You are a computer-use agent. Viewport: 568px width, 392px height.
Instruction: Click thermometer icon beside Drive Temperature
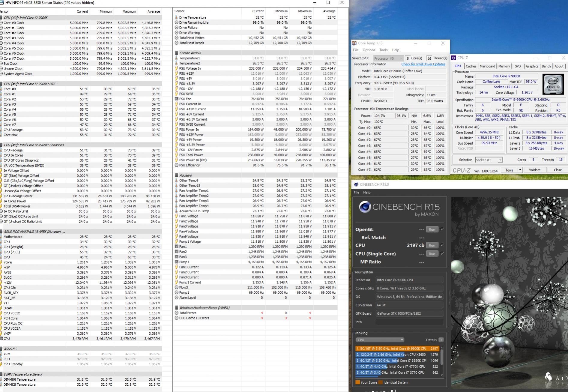(x=177, y=17)
